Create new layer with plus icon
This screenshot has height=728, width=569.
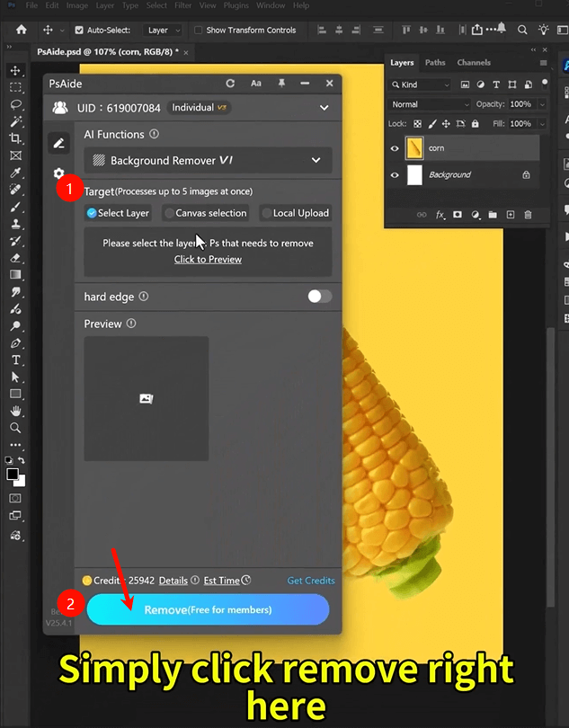(511, 215)
